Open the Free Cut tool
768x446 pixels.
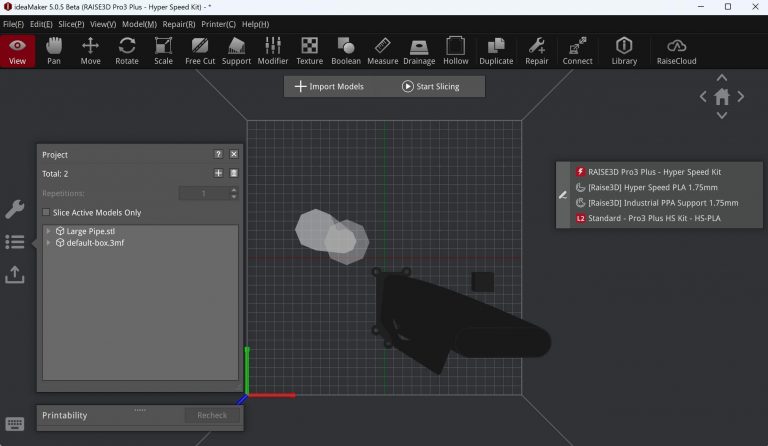pyautogui.click(x=200, y=51)
